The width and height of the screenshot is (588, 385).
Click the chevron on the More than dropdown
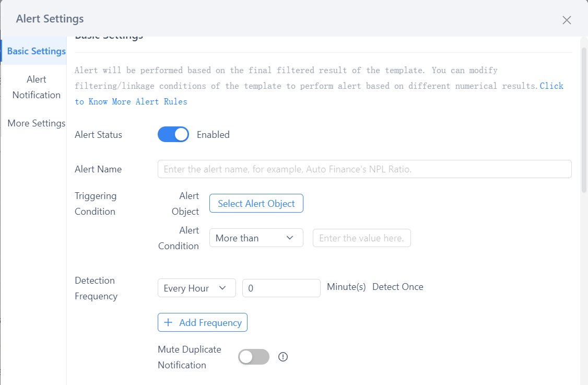coord(290,238)
